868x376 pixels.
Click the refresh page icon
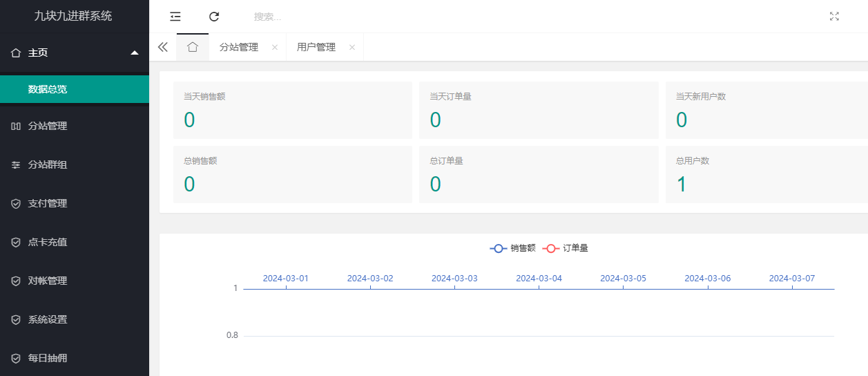214,17
